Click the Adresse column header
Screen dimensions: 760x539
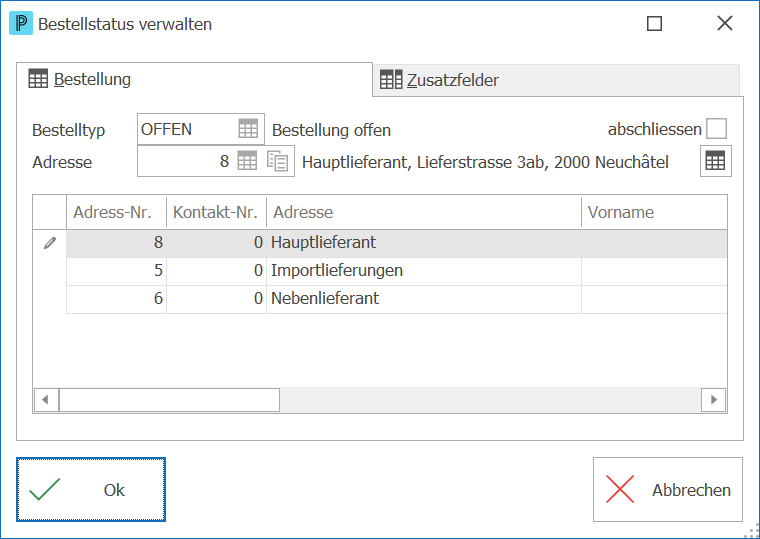click(x=424, y=212)
